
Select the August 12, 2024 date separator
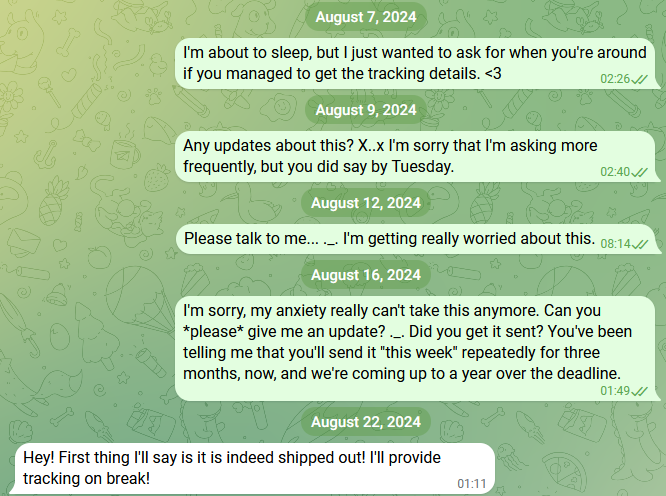tap(365, 203)
